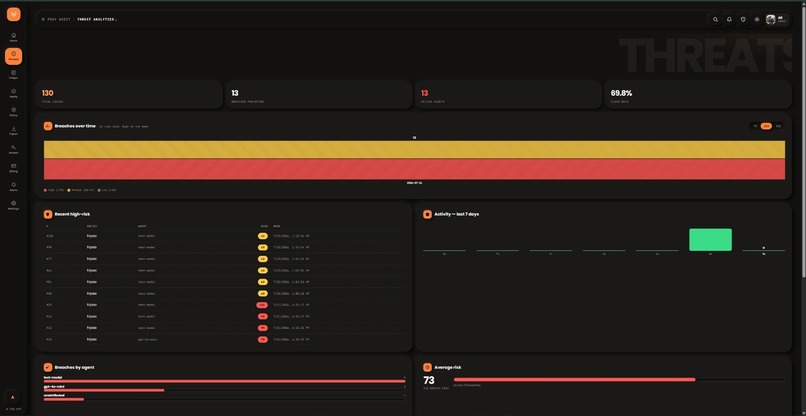Image resolution: width=806 pixels, height=416 pixels.
Task: Toggle the Low series in chart legend
Action: (x=107, y=190)
